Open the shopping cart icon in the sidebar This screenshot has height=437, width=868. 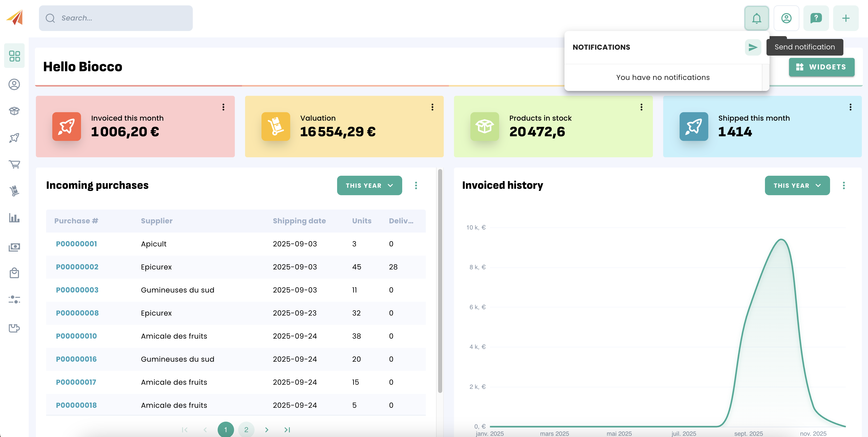(15, 164)
